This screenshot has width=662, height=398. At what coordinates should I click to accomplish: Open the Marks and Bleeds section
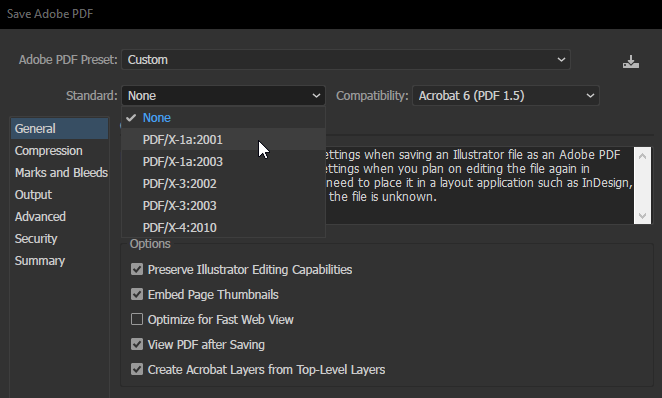point(60,173)
